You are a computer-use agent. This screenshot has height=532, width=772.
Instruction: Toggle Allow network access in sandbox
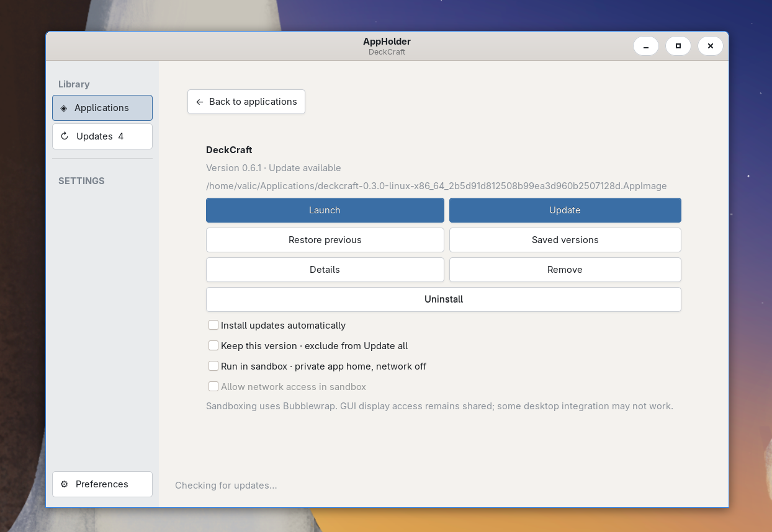[213, 386]
